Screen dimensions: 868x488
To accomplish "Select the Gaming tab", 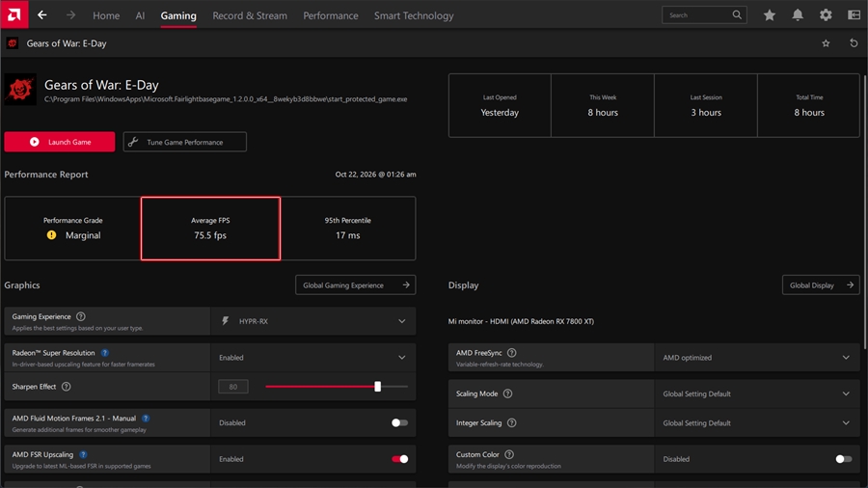I will pos(178,15).
